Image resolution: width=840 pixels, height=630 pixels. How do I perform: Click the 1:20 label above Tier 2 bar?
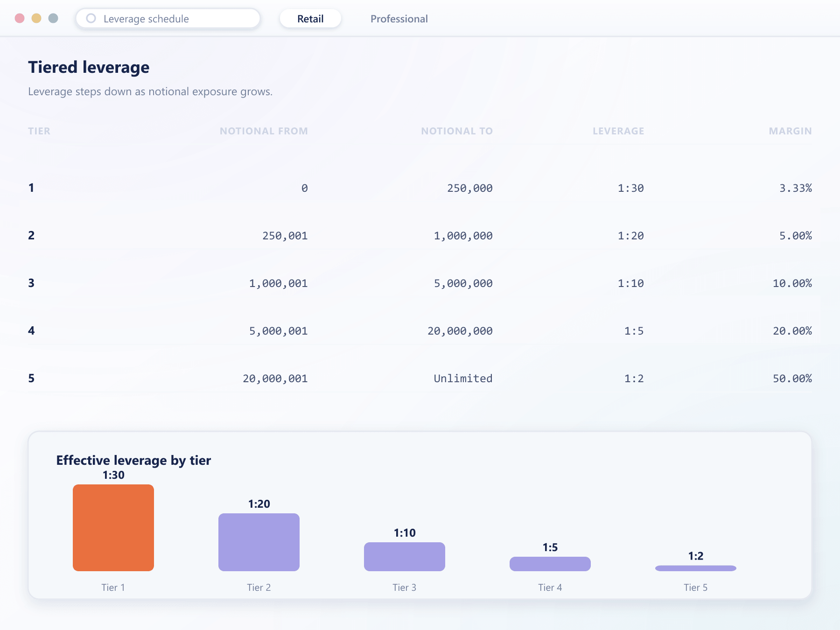click(259, 504)
